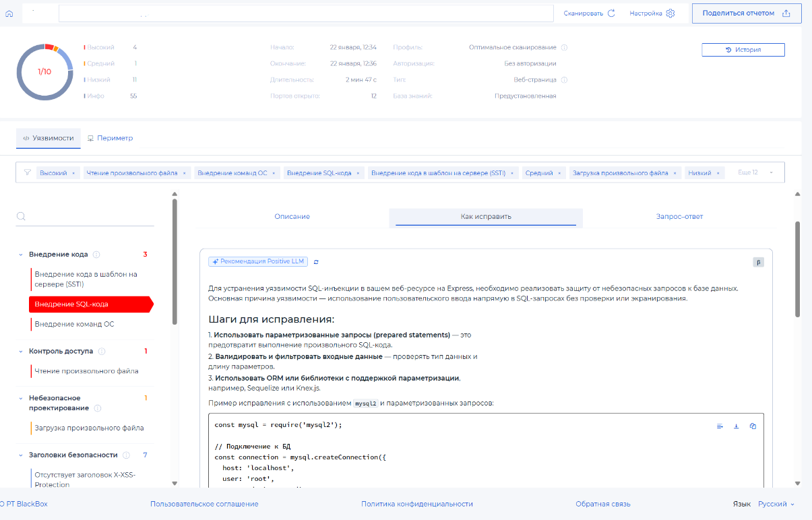Click the info icon next to Внедрение кода
This screenshot has width=812, height=520.
click(96, 255)
